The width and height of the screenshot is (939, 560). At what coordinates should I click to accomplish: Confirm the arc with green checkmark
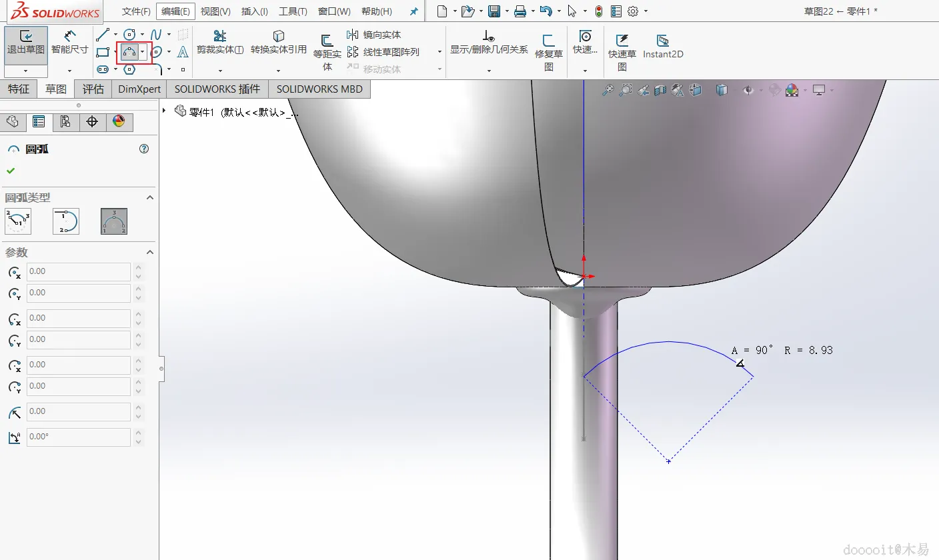point(11,171)
